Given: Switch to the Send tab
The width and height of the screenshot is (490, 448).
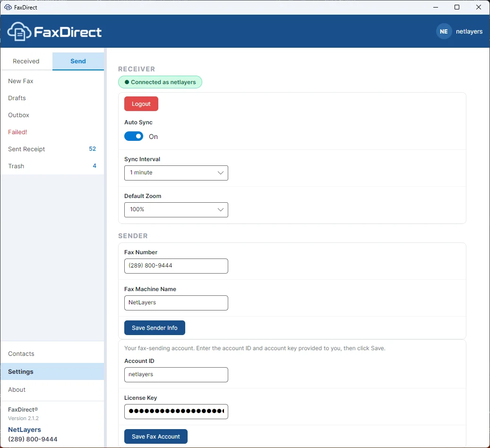Looking at the screenshot, I should pyautogui.click(x=78, y=61).
